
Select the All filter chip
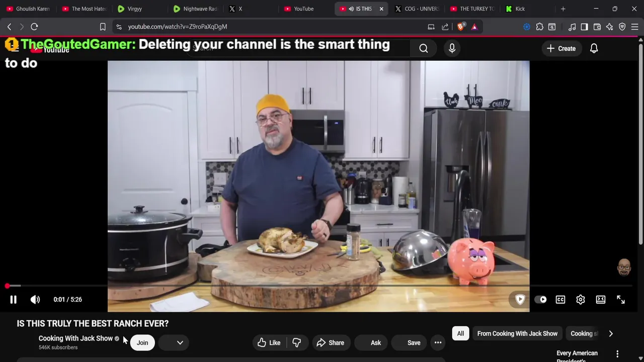(x=460, y=334)
